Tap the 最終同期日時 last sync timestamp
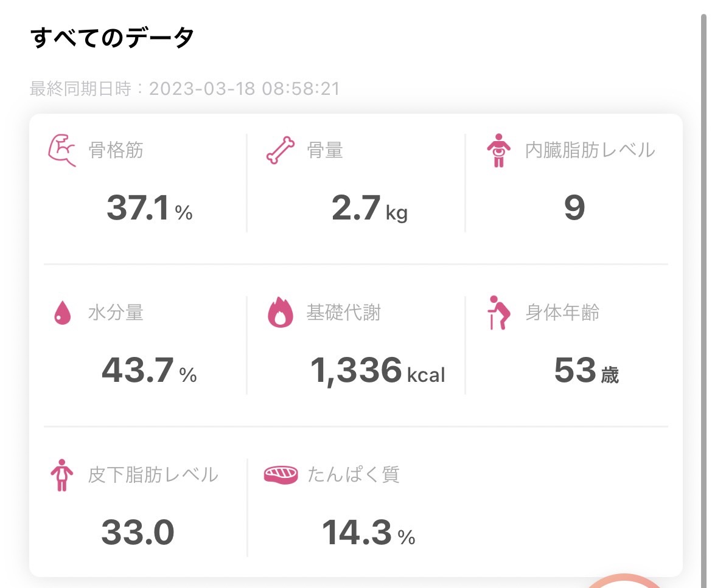 point(185,88)
